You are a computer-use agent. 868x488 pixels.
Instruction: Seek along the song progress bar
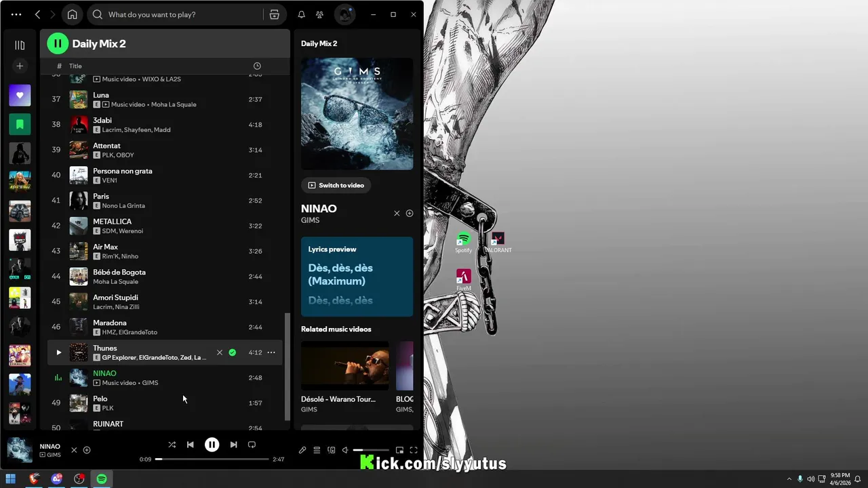pyautogui.click(x=212, y=459)
